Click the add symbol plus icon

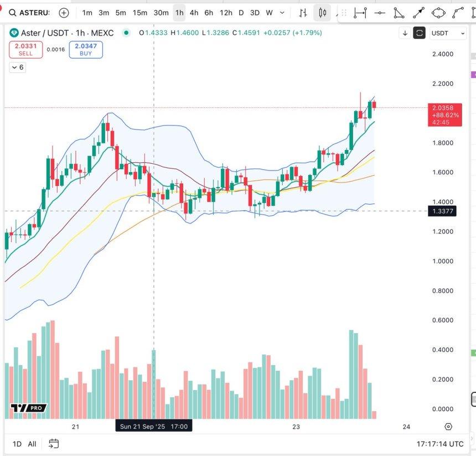(64, 12)
